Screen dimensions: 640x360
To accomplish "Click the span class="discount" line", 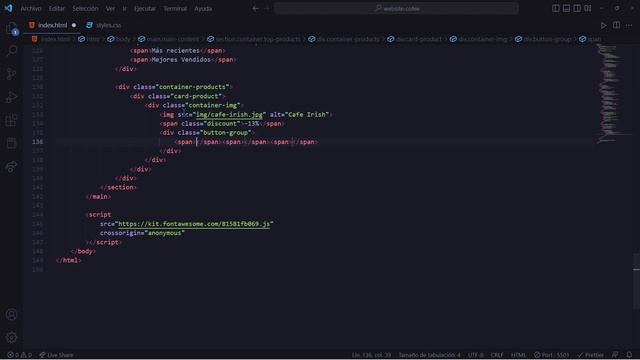I will click(x=222, y=124).
